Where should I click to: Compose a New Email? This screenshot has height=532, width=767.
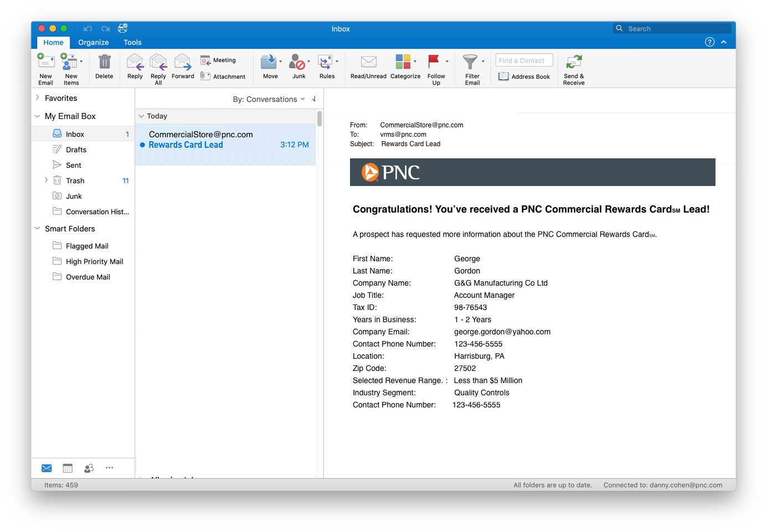[x=45, y=69]
